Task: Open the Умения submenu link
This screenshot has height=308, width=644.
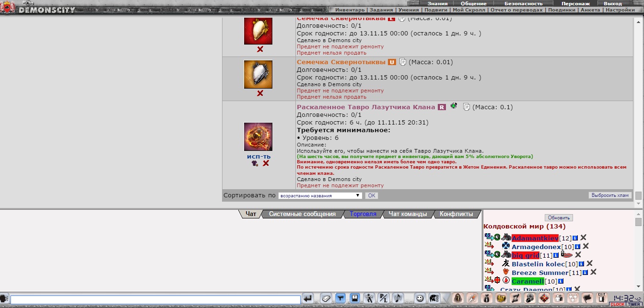Action: coord(409,10)
